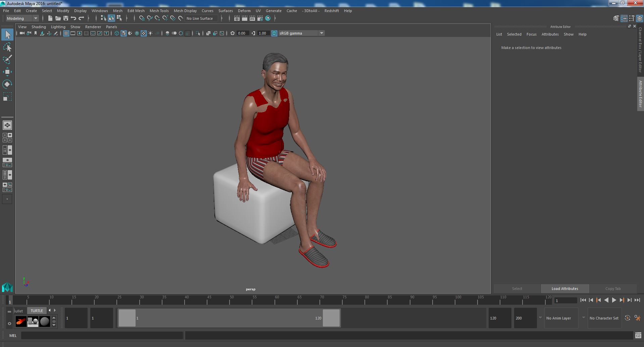This screenshot has height=347, width=644.
Task: Switch to the TURTLE shelf tab
Action: click(37, 311)
